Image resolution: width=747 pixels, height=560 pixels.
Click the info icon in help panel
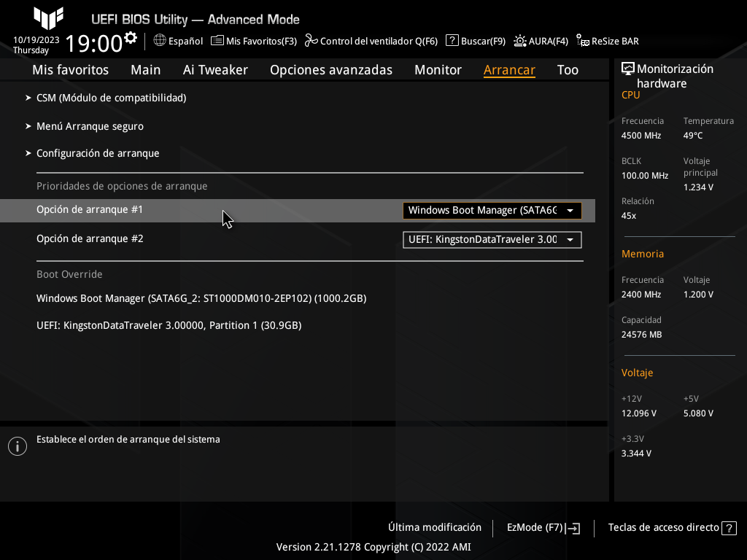point(17,446)
